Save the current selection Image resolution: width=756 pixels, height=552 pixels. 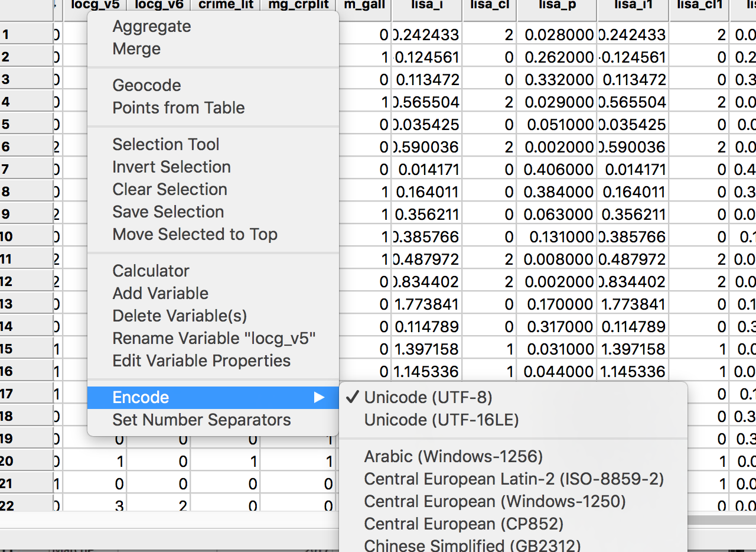tap(168, 212)
